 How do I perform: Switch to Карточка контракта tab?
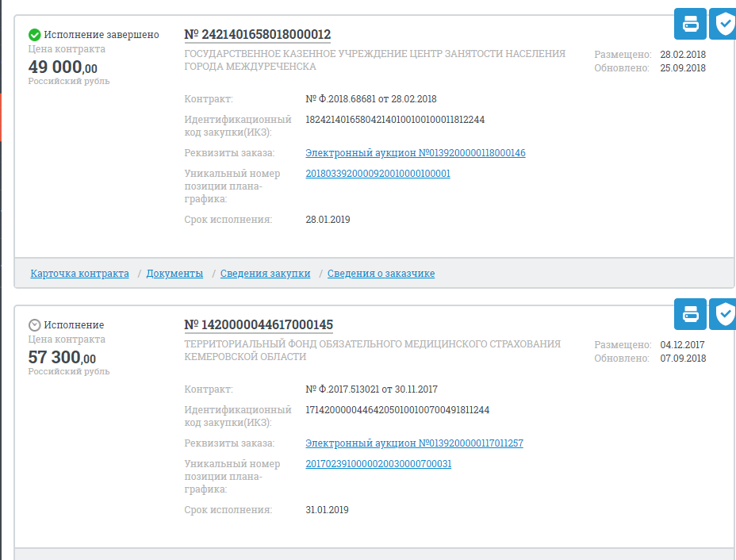pos(79,274)
